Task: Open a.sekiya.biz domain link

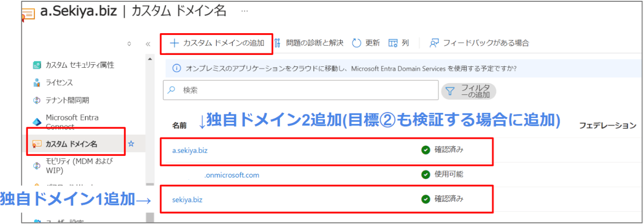Action: [190, 150]
